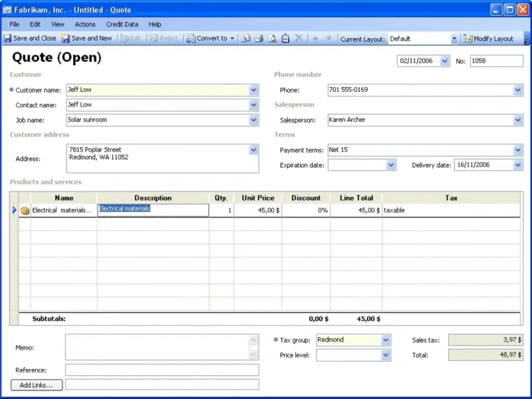
Task: Click the product icon in the Electrical materials row
Action: [x=25, y=211]
